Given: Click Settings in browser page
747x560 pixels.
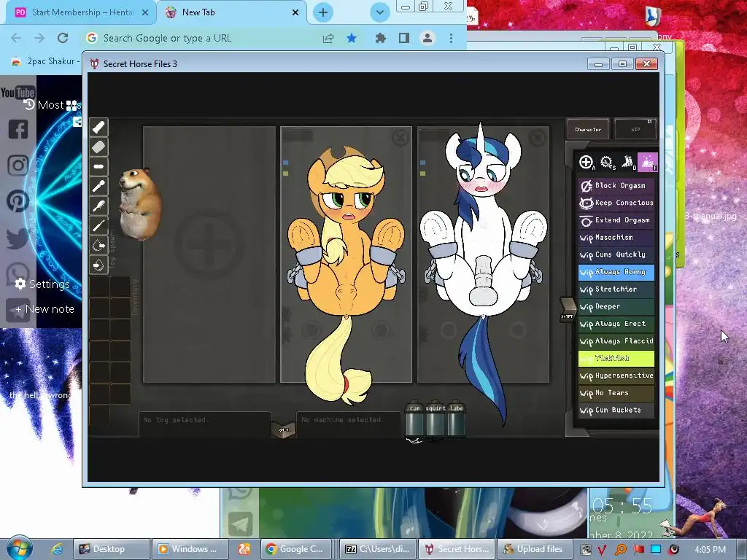Looking at the screenshot, I should (x=42, y=284).
